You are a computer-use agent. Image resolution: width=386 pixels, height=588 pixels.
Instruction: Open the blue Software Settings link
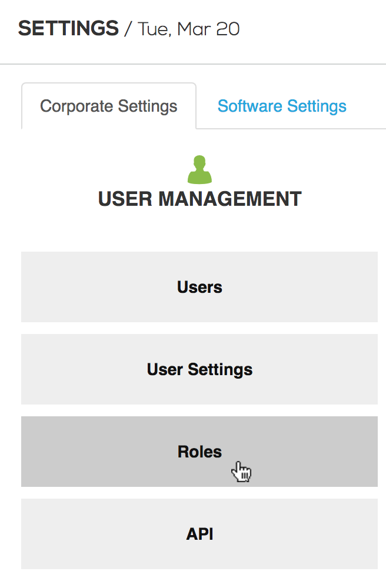click(282, 106)
